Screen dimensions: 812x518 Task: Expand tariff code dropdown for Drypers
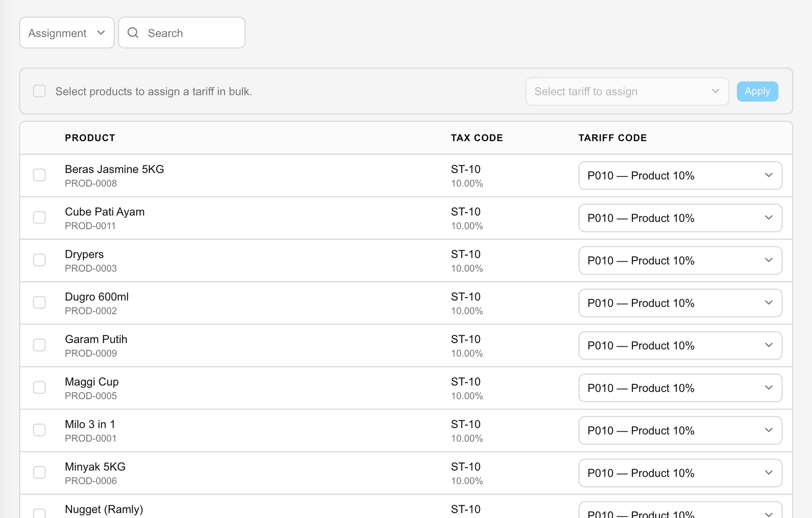[x=680, y=260]
